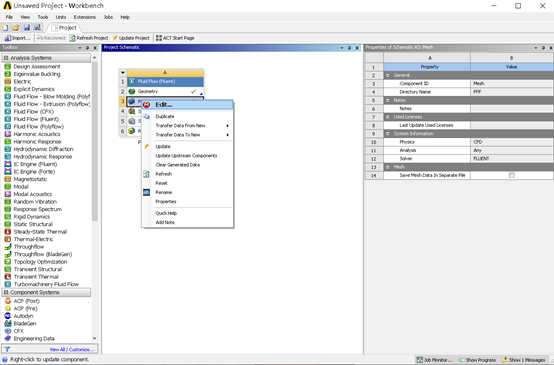Click View All / Customize link
554x365 pixels.
click(72, 349)
